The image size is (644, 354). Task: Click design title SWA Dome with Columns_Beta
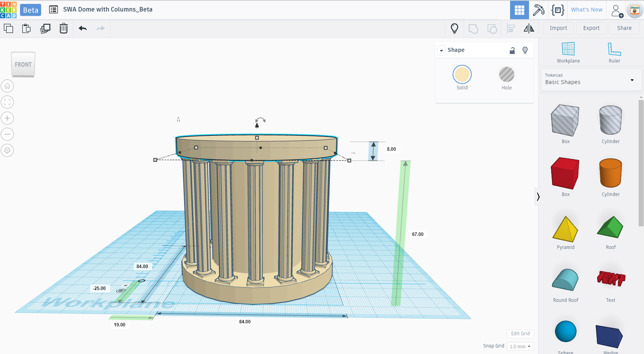coord(108,10)
